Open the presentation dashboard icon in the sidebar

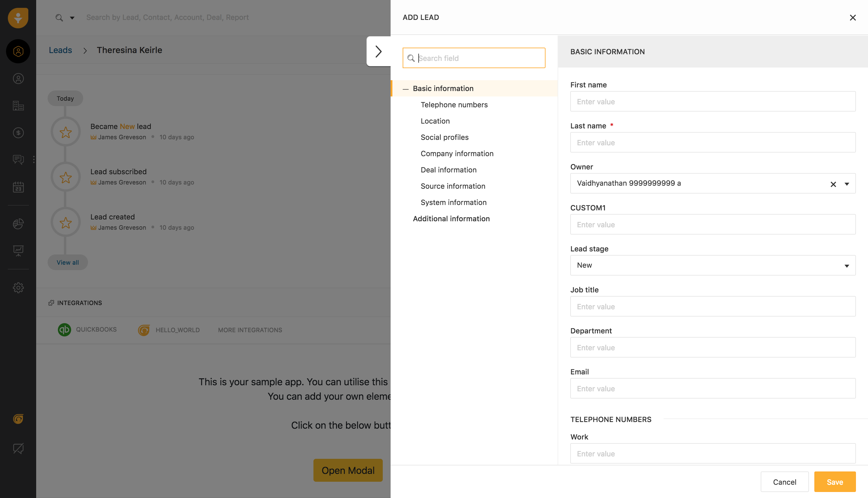tap(18, 251)
